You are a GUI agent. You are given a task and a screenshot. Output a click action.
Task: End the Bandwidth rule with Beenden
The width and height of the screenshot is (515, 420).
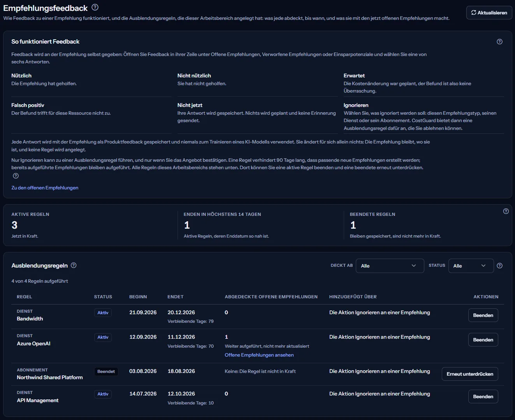(483, 315)
